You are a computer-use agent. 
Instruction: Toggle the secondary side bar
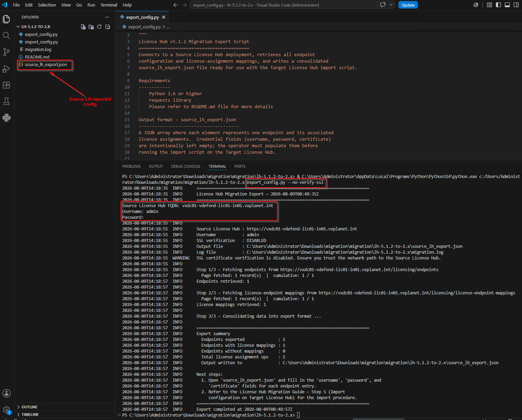click(x=516, y=5)
